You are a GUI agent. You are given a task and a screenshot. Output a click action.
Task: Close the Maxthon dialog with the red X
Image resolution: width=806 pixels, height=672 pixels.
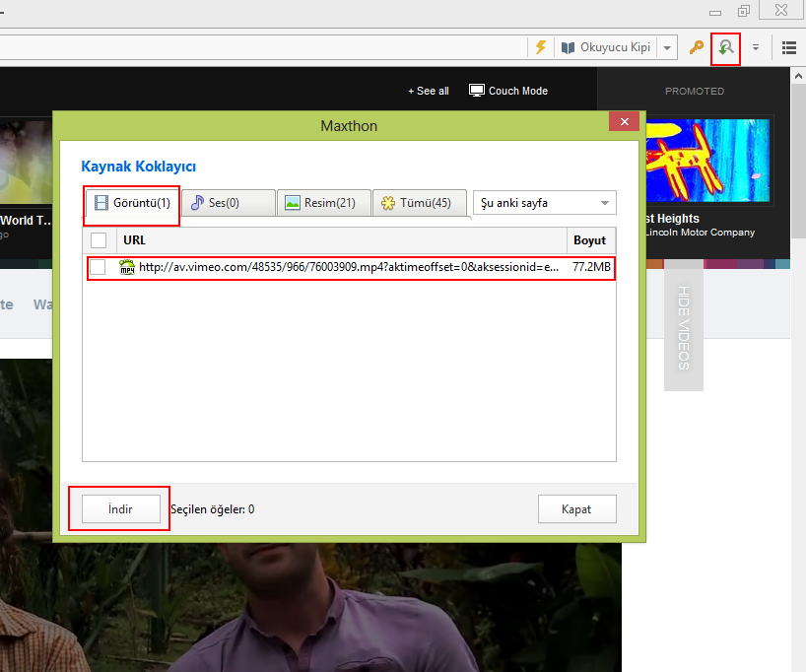click(624, 121)
